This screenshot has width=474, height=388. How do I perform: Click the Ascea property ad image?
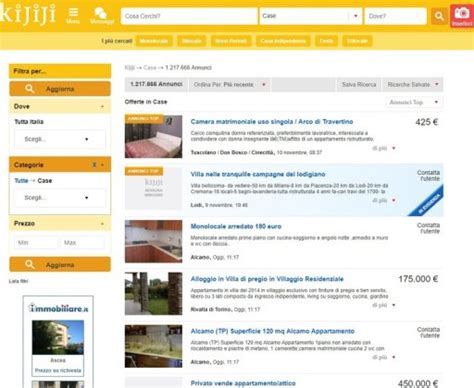pos(58,337)
